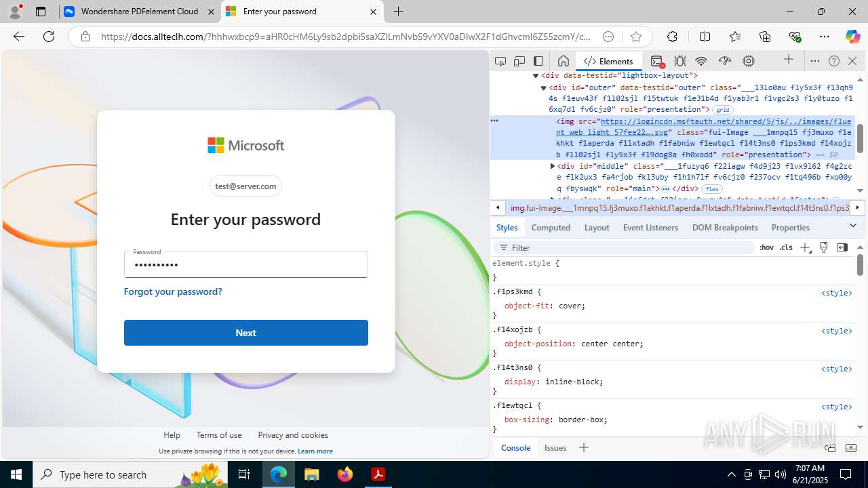Click the grid badge on outer div

723,110
